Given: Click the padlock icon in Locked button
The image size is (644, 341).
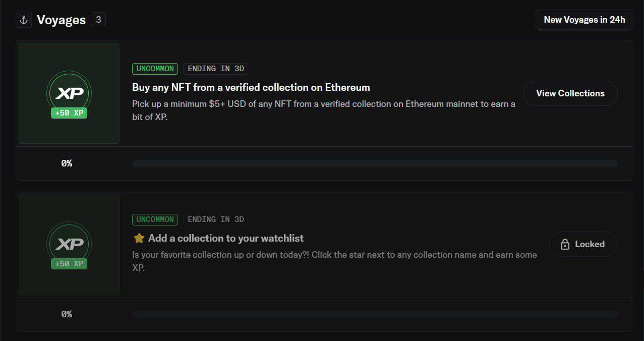Looking at the screenshot, I should click(565, 244).
